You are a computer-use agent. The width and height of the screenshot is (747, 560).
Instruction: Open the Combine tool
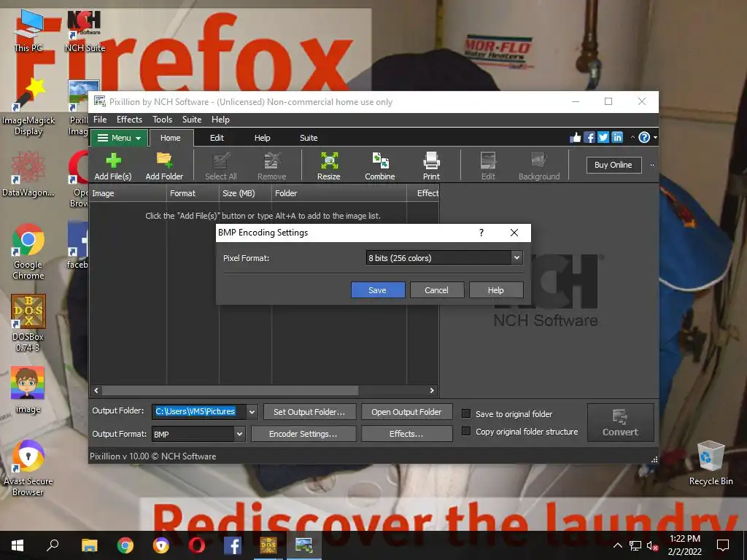click(379, 166)
